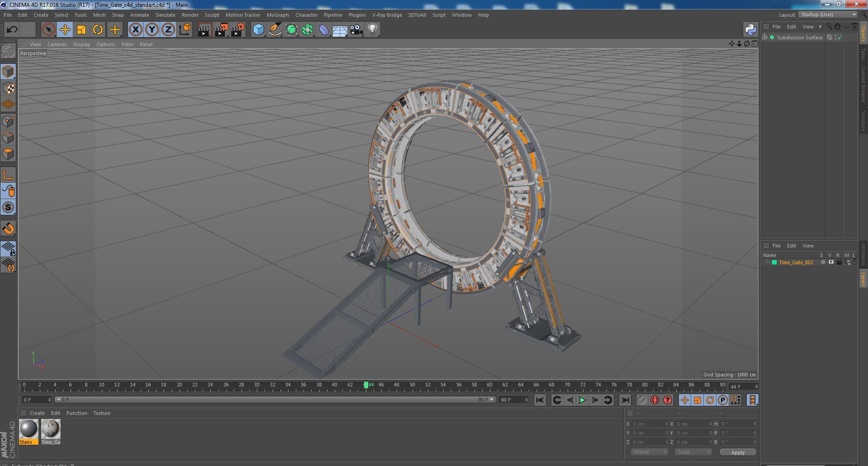The image size is (868, 466).
Task: Add a Floor environment object
Action: tap(340, 30)
